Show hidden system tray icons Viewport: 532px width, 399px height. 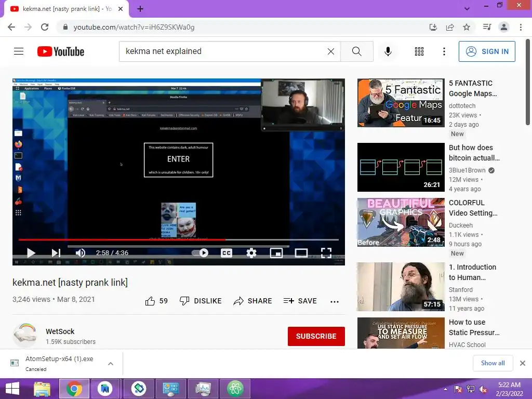pos(445,389)
